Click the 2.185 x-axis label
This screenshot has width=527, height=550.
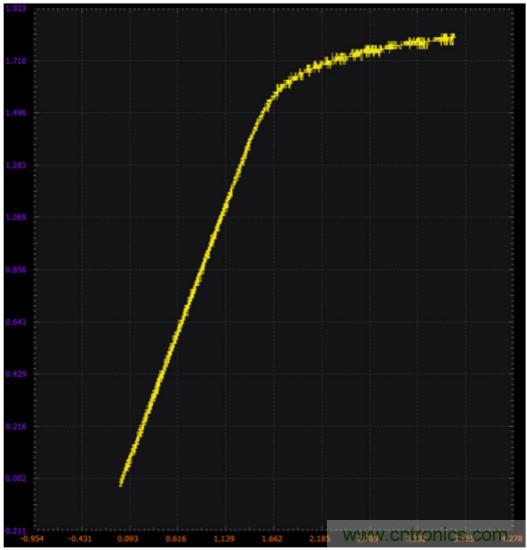pos(319,538)
